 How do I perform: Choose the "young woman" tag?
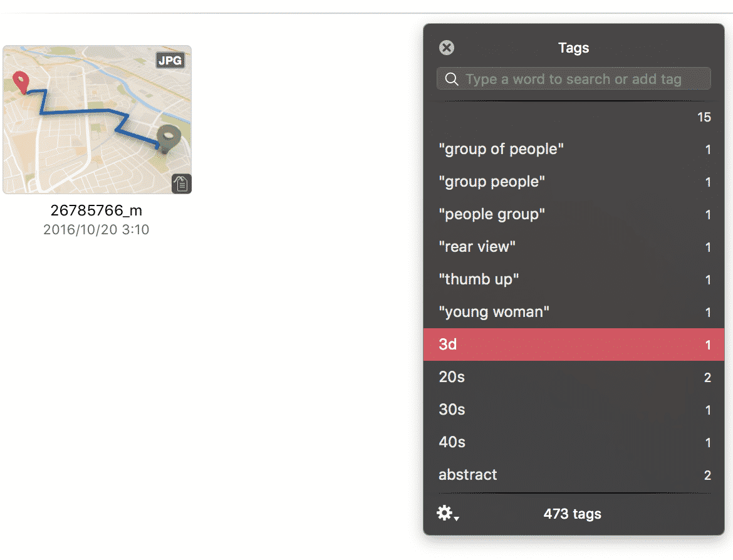point(494,312)
